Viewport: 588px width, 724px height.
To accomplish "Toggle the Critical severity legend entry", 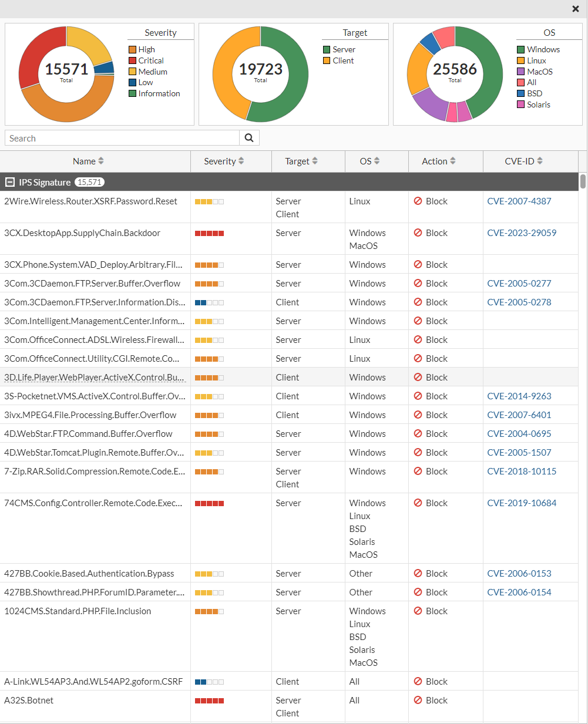I will click(x=150, y=60).
